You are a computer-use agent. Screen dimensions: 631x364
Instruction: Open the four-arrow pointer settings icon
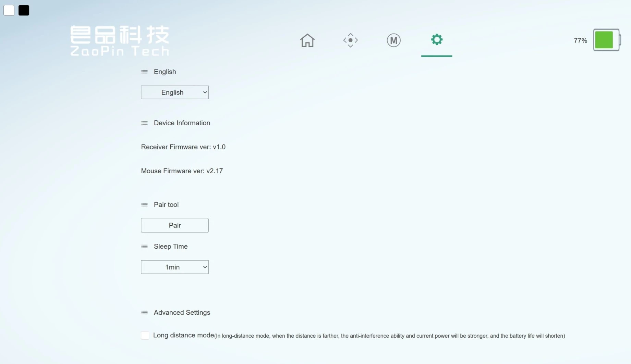[x=350, y=40]
